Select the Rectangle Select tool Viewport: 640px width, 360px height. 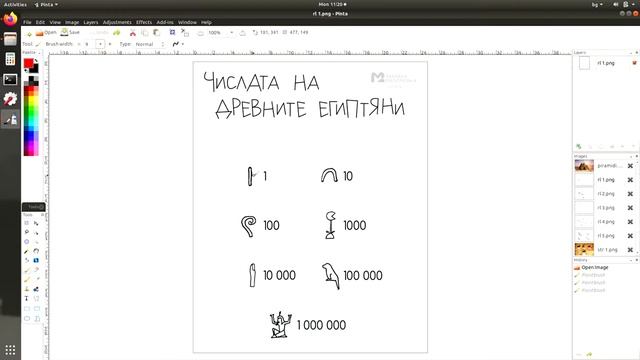pos(27,223)
